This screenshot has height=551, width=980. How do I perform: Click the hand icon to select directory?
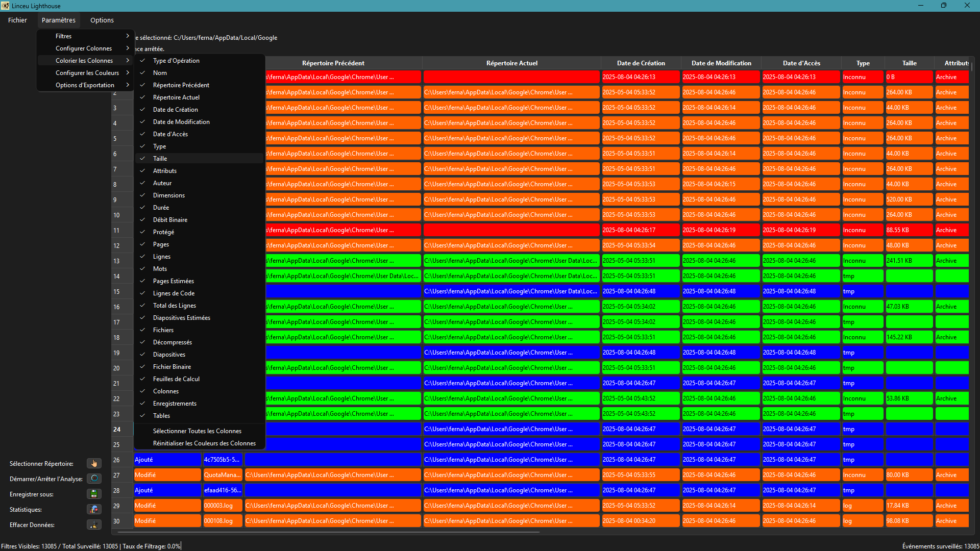94,463
